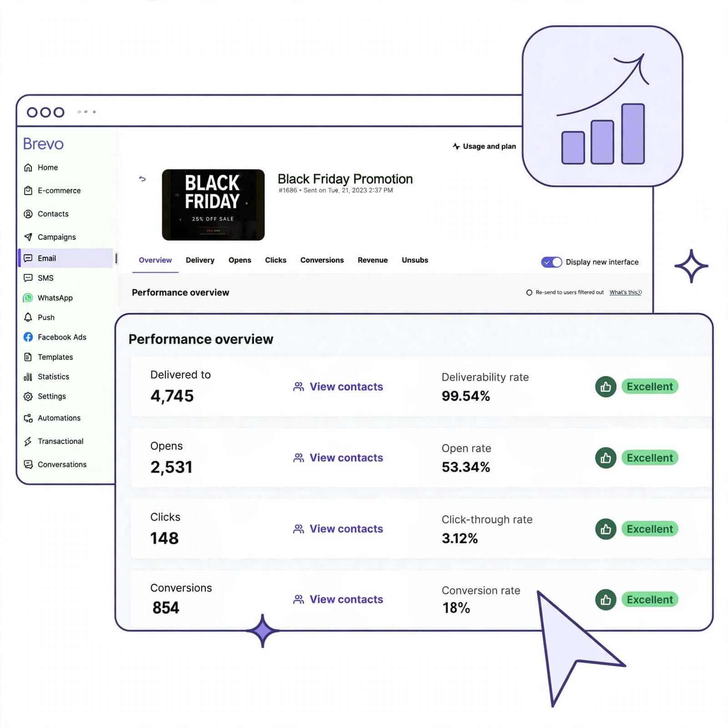Open the What's this link
Viewport: 728px width, 728px height.
(626, 293)
